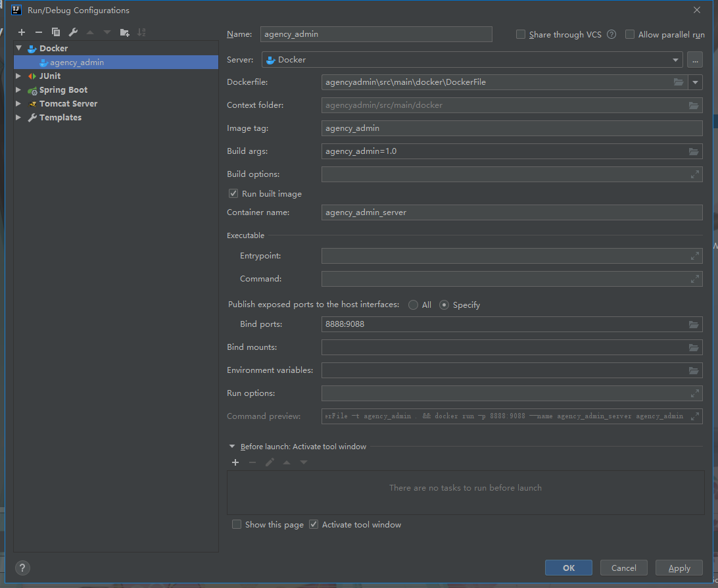Edit the Before launch task with the pencil icon
This screenshot has height=588, width=718.
(270, 462)
